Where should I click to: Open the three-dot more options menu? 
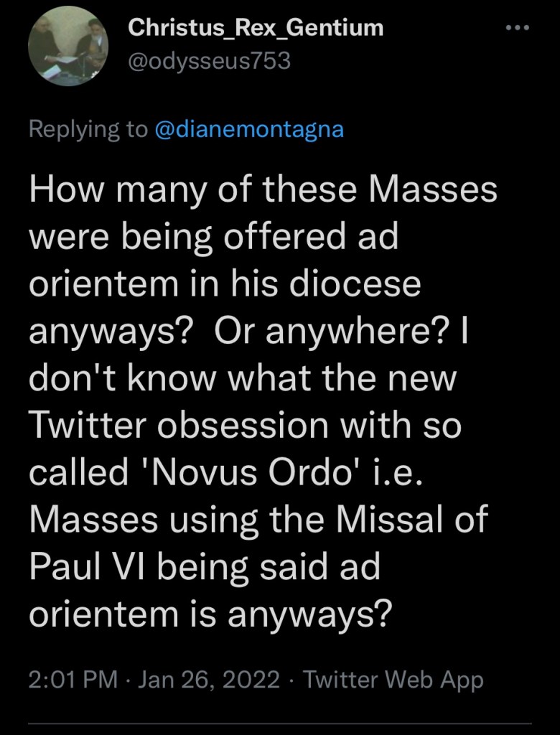(517, 28)
